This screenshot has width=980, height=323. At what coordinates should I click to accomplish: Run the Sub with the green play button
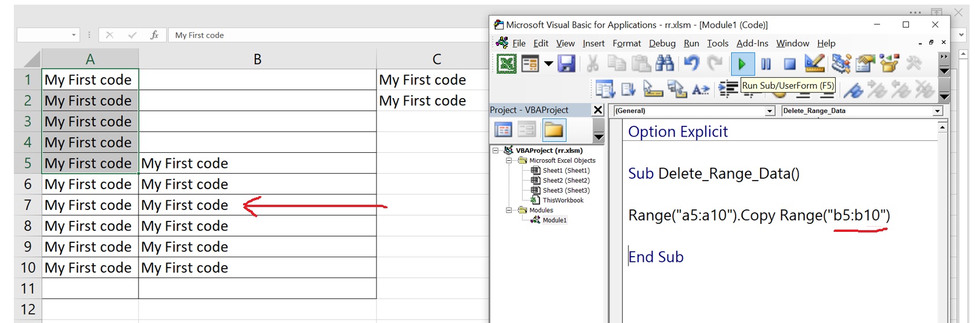click(x=742, y=63)
